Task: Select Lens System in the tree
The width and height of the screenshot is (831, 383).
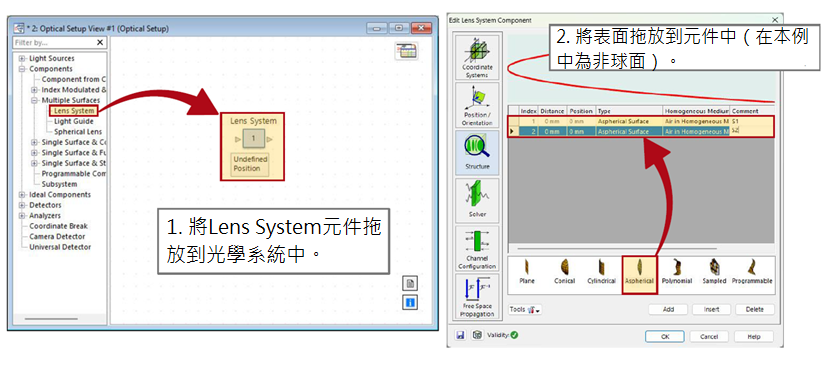Action: [x=74, y=111]
